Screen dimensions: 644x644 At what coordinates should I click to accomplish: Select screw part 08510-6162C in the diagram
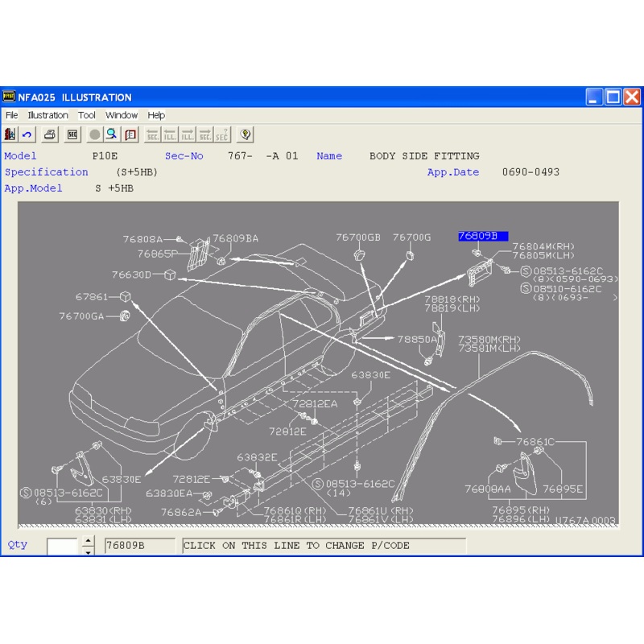567,289
